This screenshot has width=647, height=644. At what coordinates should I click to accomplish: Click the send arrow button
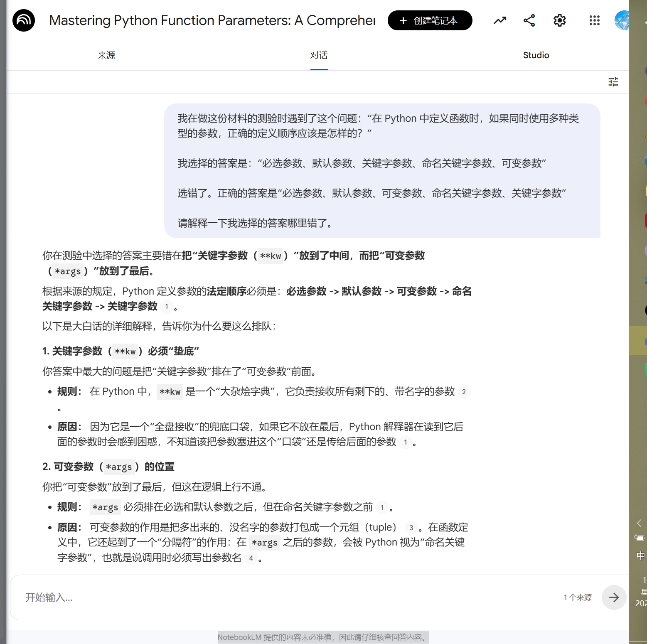(x=614, y=597)
